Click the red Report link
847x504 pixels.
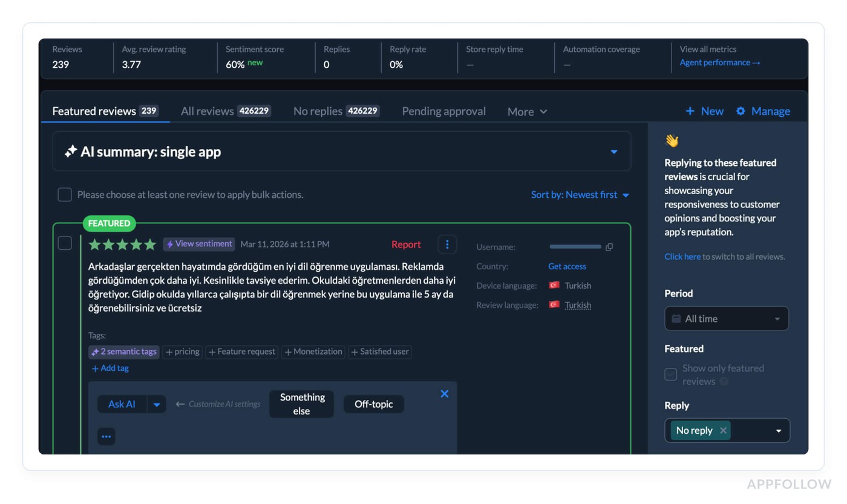406,244
